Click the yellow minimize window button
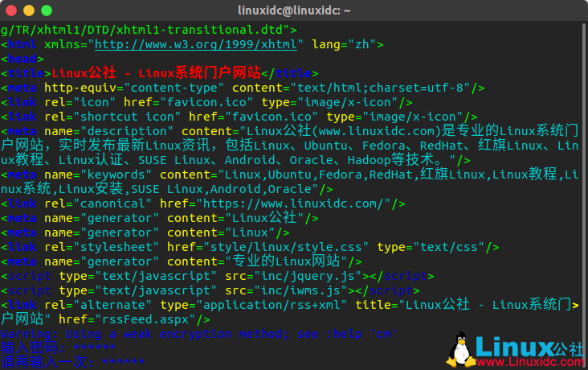The image size is (588, 370). click(x=29, y=10)
